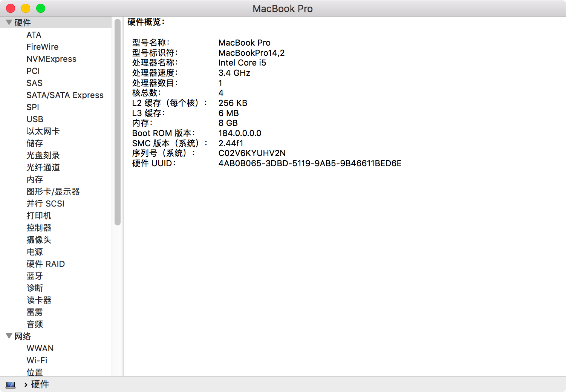This screenshot has width=566, height=392.
Task: Select the 硬件 category header in the sidebar
Action: click(x=23, y=23)
